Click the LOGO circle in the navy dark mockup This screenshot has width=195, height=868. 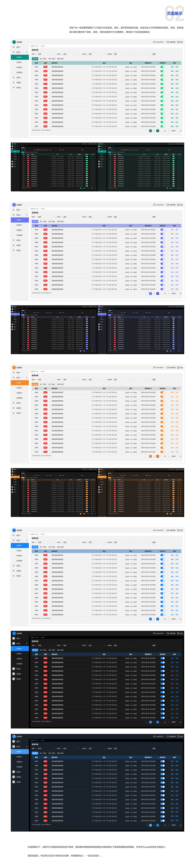point(14,737)
